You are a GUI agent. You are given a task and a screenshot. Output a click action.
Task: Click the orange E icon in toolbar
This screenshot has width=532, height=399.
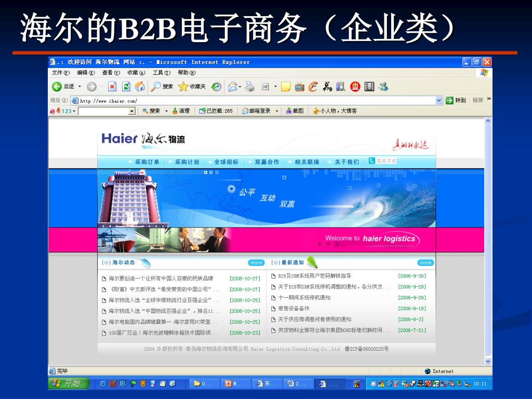(313, 87)
